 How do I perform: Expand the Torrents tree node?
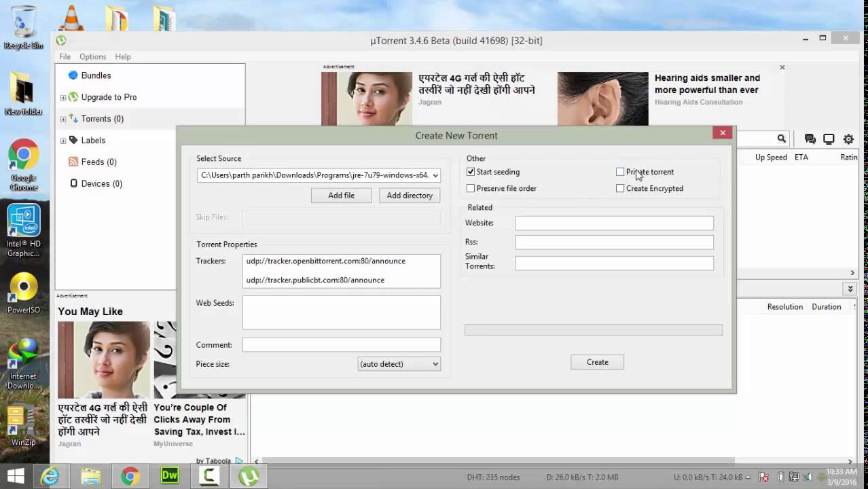[63, 120]
